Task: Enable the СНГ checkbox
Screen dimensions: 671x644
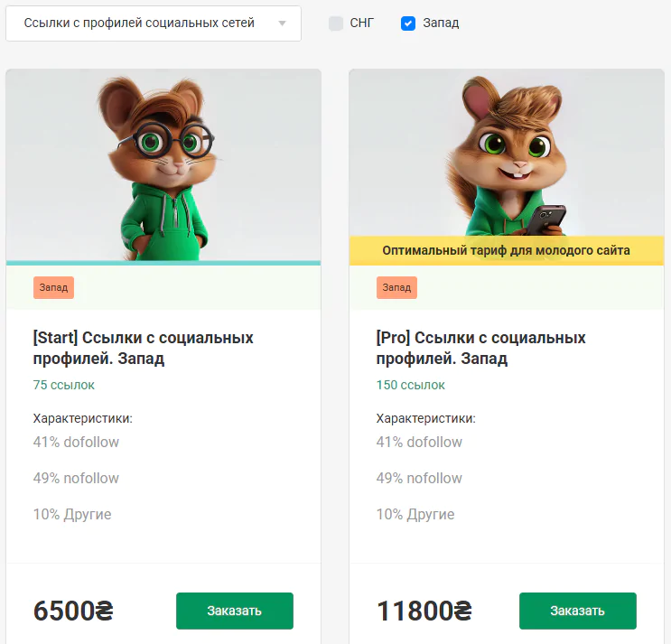Action: [336, 23]
